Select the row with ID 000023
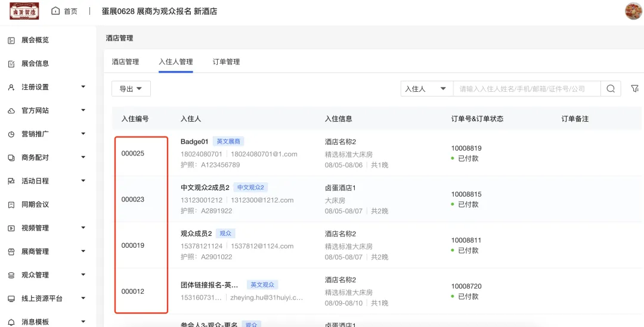This screenshot has width=644, height=327. pyautogui.click(x=132, y=200)
